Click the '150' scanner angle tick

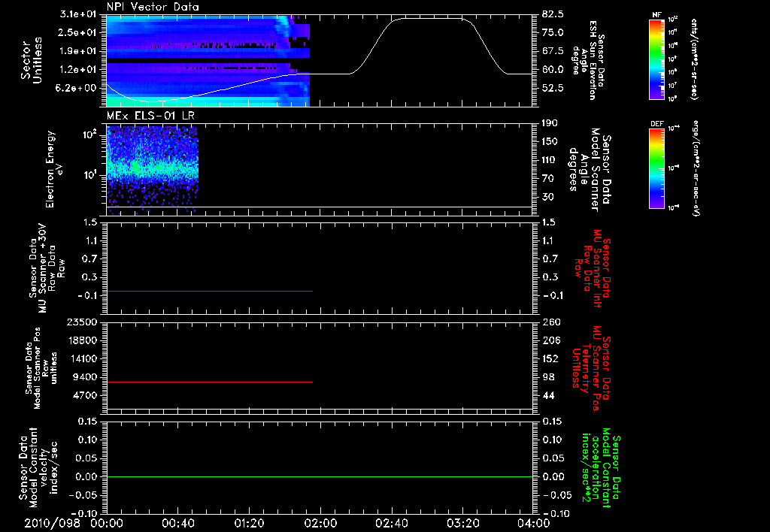click(x=550, y=142)
